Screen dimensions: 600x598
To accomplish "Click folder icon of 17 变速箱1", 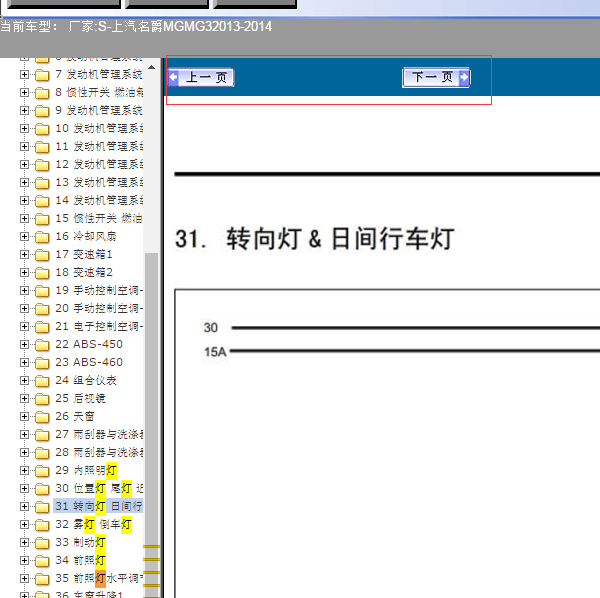I will point(42,255).
